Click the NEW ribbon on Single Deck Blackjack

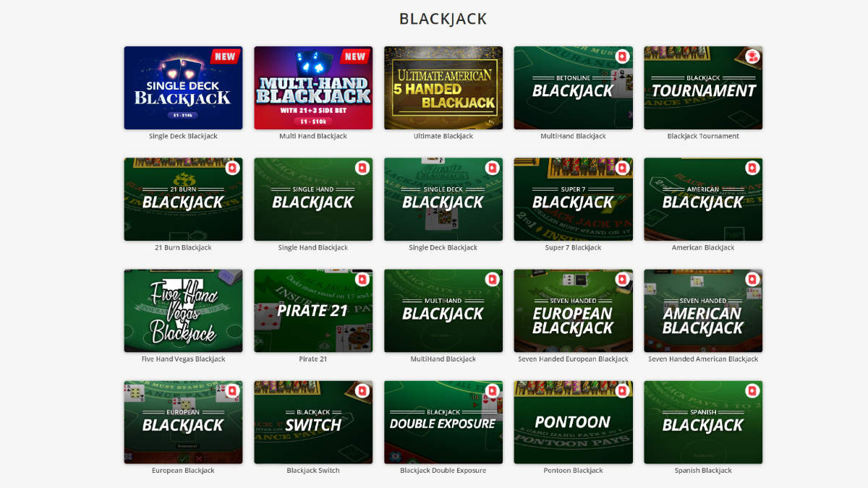[226, 56]
